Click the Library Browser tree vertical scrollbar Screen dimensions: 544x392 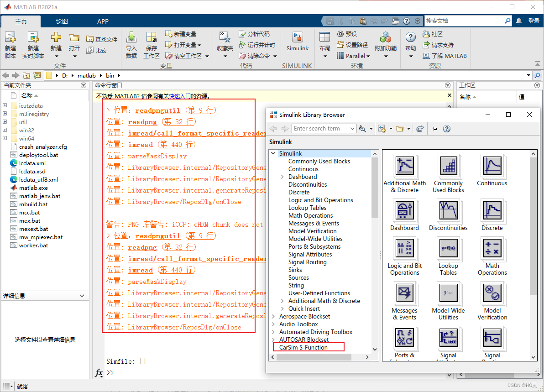pos(375,187)
